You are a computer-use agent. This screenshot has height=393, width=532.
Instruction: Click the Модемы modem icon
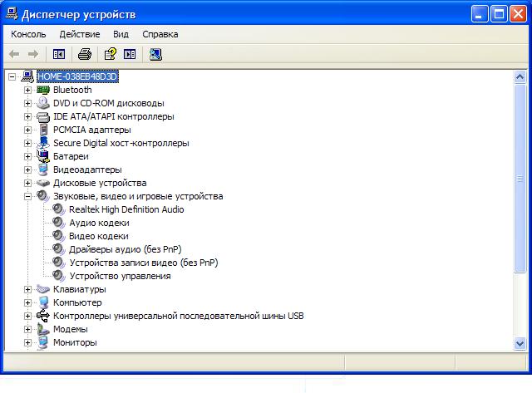(x=43, y=329)
